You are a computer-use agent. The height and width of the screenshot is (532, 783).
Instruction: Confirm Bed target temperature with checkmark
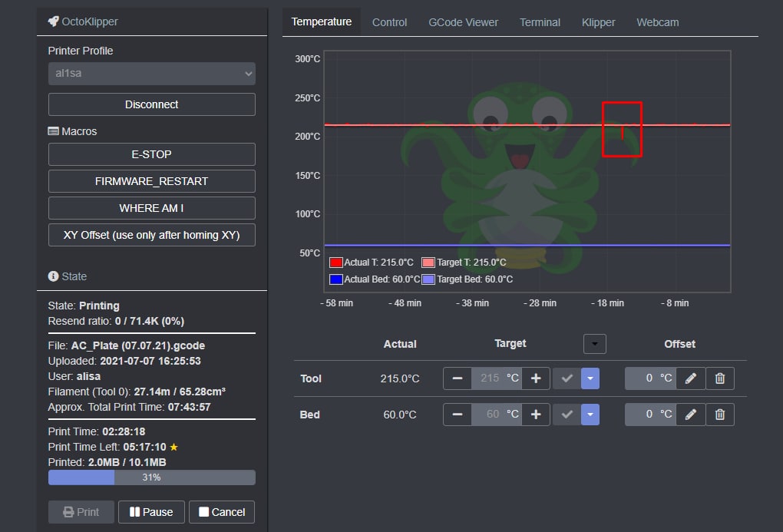tap(567, 415)
